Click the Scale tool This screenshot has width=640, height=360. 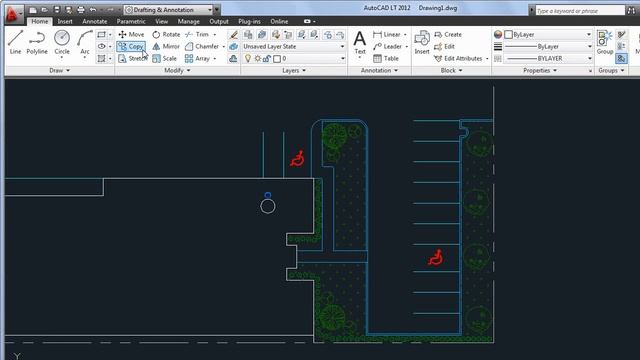tap(164, 59)
